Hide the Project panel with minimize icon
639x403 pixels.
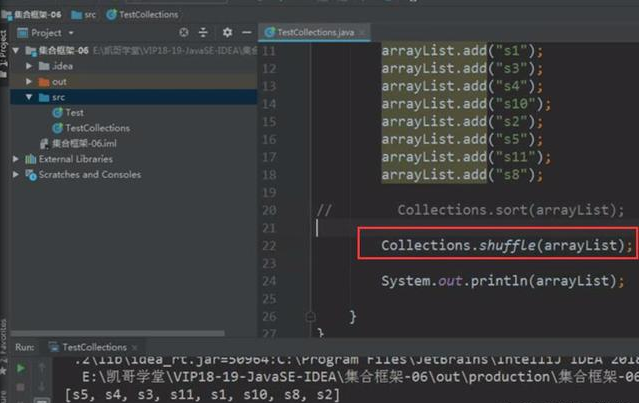click(246, 33)
